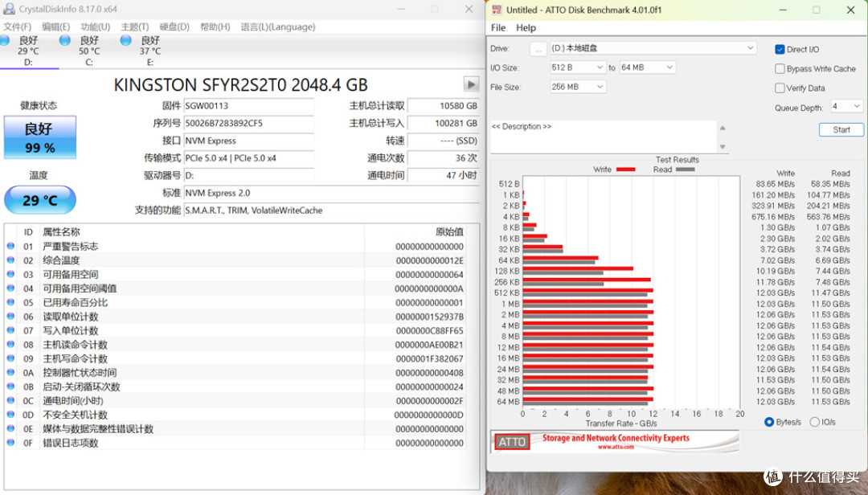This screenshot has width=868, height=495.
Task: Select the 通电时间(小时) attribute row
Action: (235, 401)
